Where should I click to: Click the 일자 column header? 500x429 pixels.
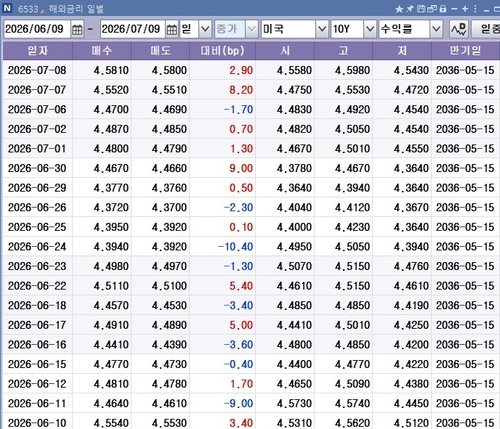(38, 51)
